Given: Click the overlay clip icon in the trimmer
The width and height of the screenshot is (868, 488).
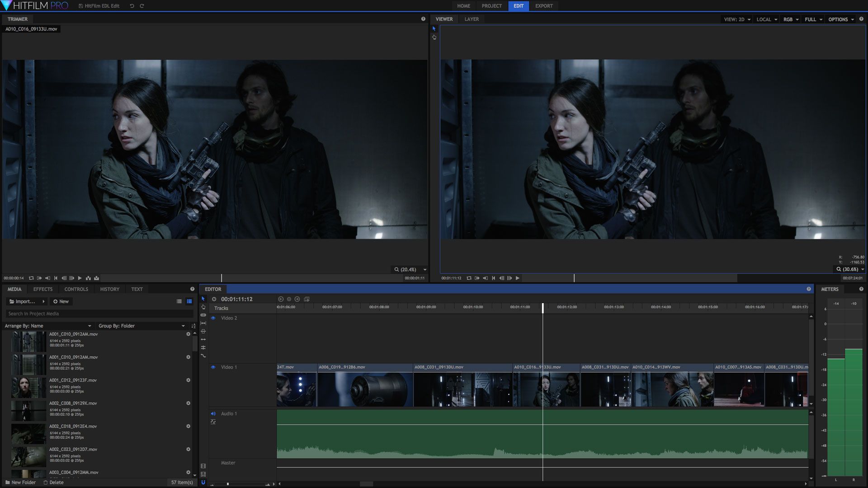Looking at the screenshot, I should click(x=96, y=278).
